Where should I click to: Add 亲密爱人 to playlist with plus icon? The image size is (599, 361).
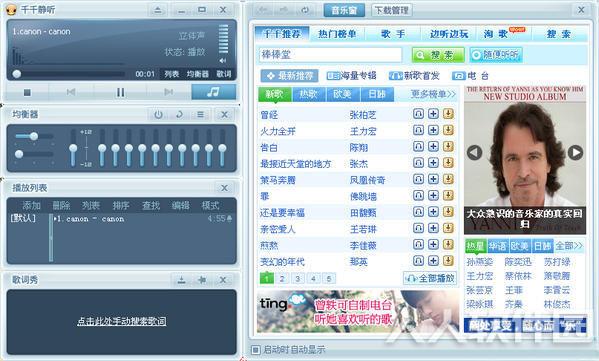[433, 228]
